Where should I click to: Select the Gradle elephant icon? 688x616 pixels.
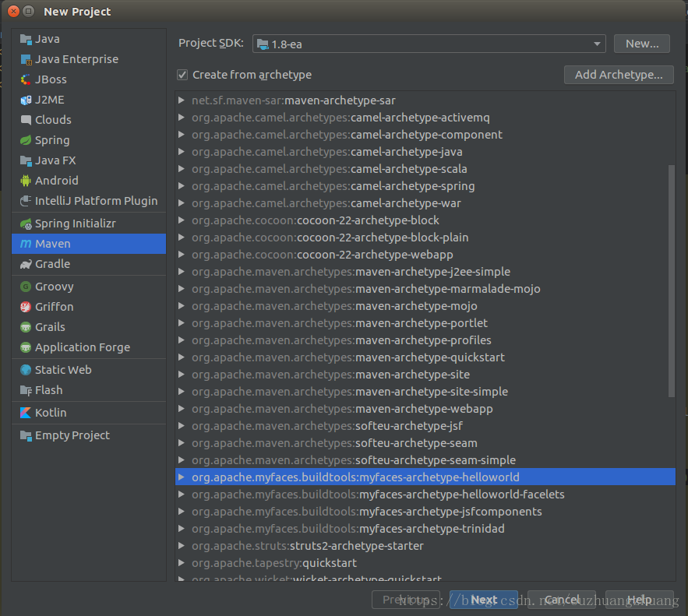coord(26,264)
